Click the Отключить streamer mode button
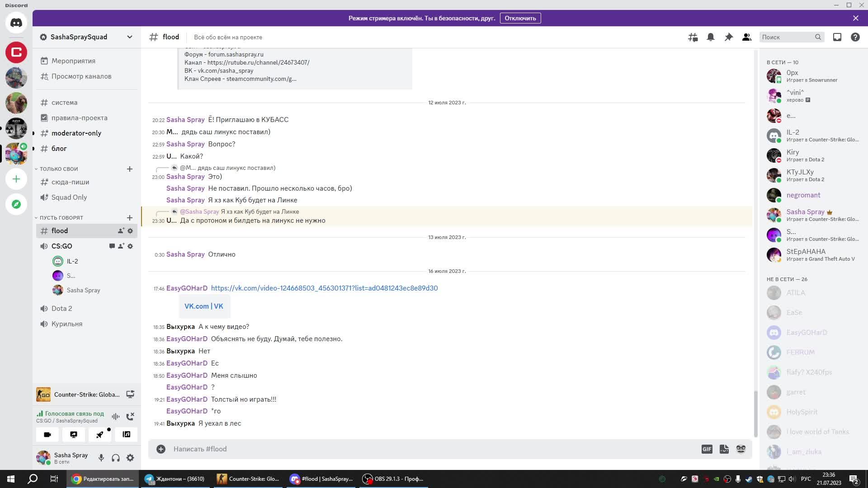This screenshot has width=868, height=488. [x=520, y=18]
